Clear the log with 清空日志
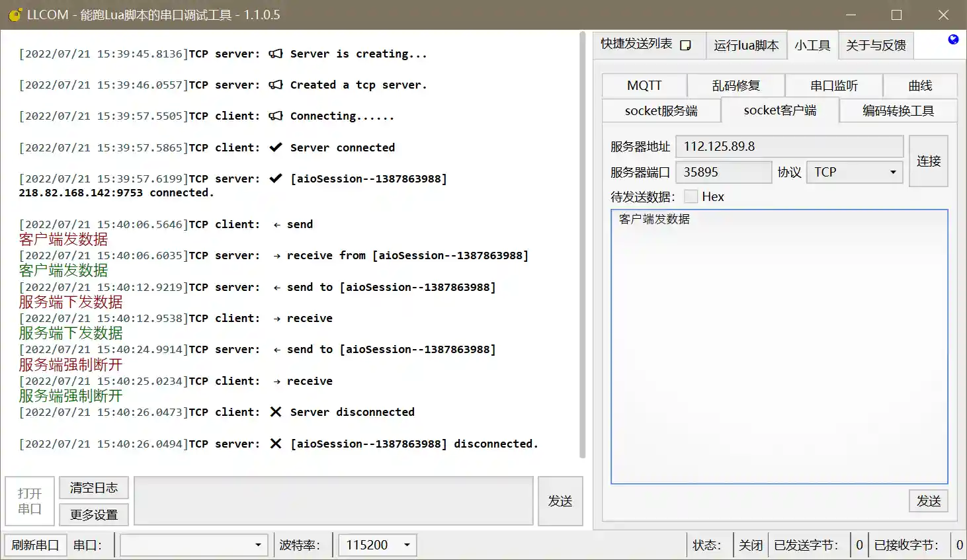Screen dimensions: 967x560 [x=93, y=487]
